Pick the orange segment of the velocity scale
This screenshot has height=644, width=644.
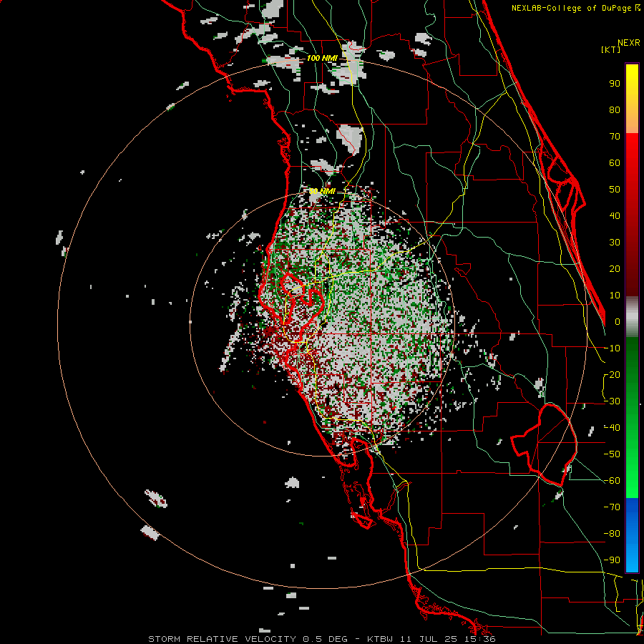[632, 121]
